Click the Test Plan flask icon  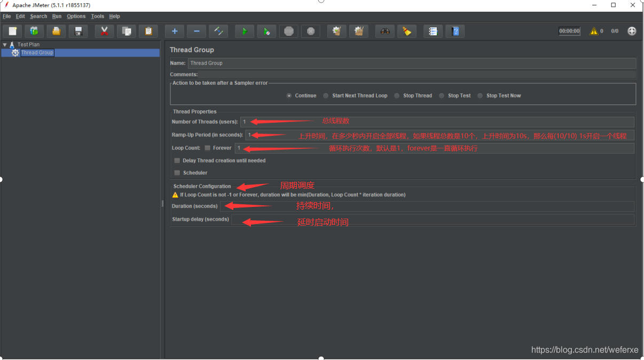point(12,45)
